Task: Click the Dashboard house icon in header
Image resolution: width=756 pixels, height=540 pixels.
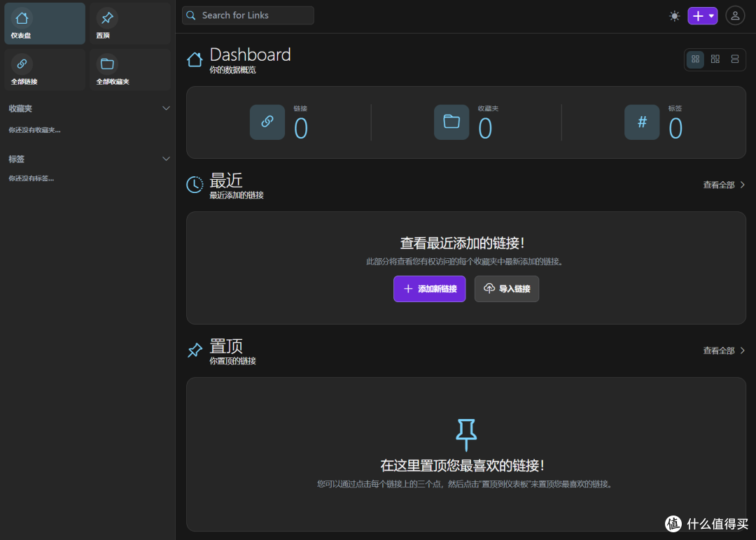Action: (x=195, y=59)
